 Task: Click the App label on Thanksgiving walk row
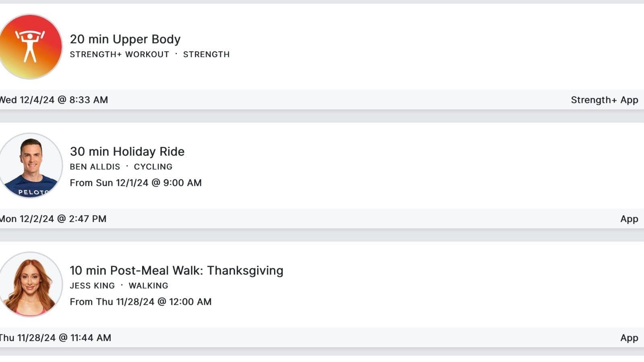point(629,338)
